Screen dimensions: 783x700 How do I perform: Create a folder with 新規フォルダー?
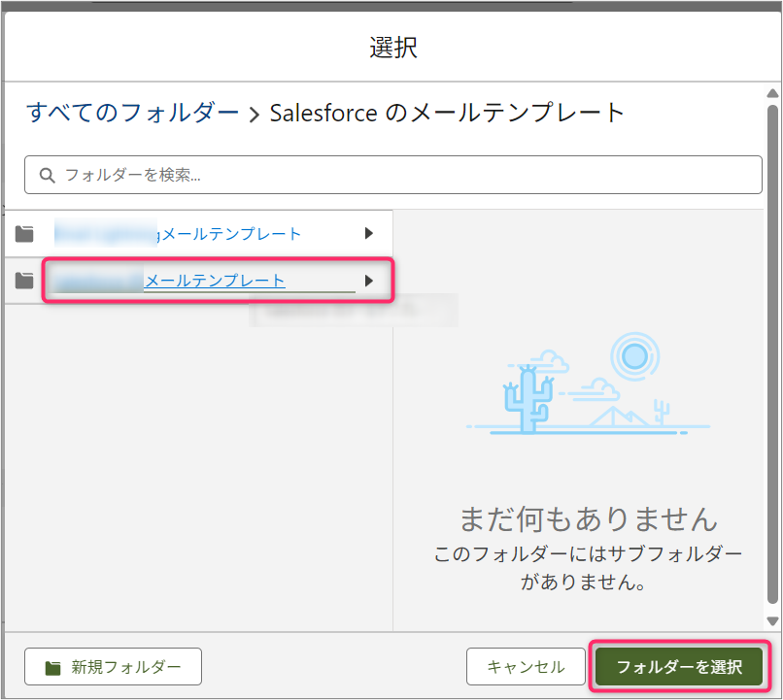coord(113,667)
